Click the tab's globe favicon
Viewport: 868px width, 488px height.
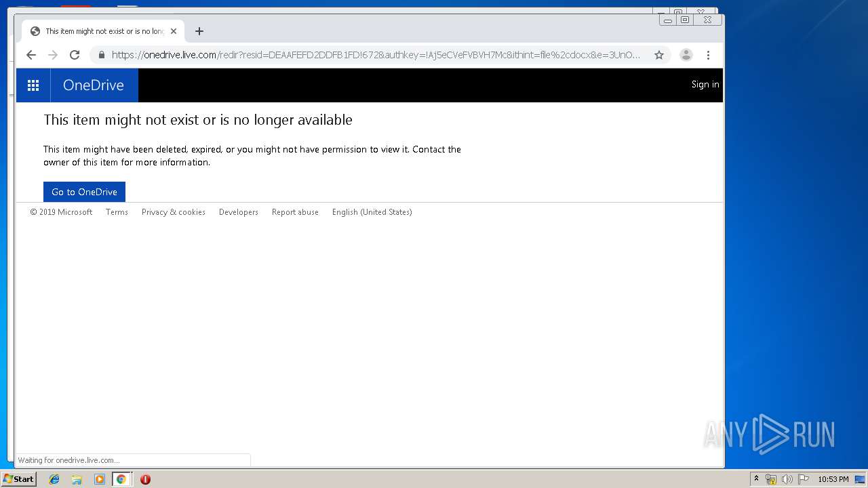pos(35,31)
